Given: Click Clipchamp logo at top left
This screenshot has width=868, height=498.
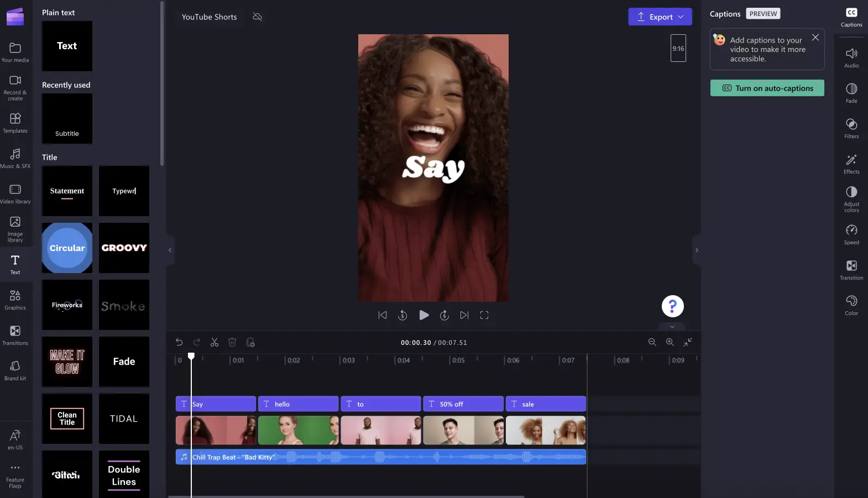Looking at the screenshot, I should pyautogui.click(x=15, y=17).
